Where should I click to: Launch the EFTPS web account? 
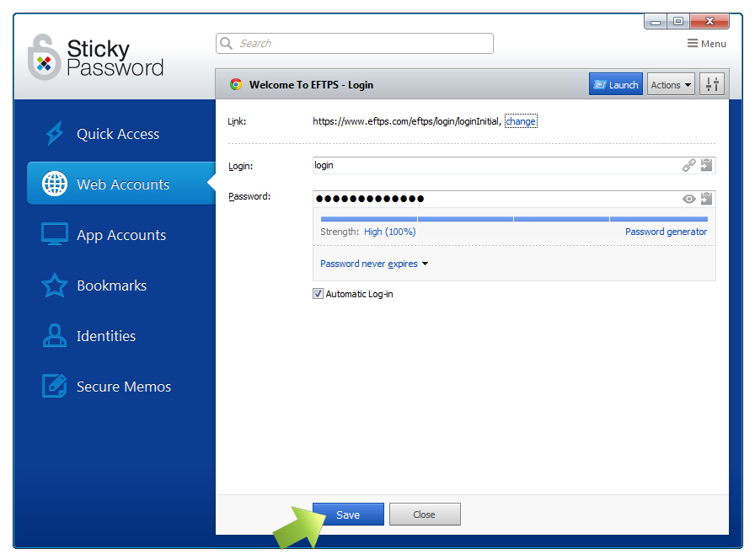pyautogui.click(x=616, y=84)
